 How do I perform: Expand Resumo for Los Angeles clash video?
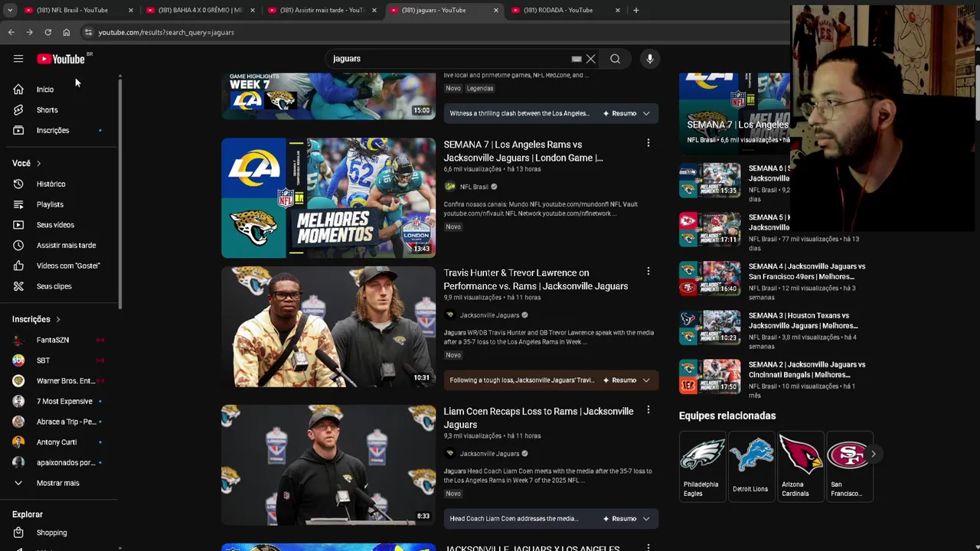(x=627, y=113)
